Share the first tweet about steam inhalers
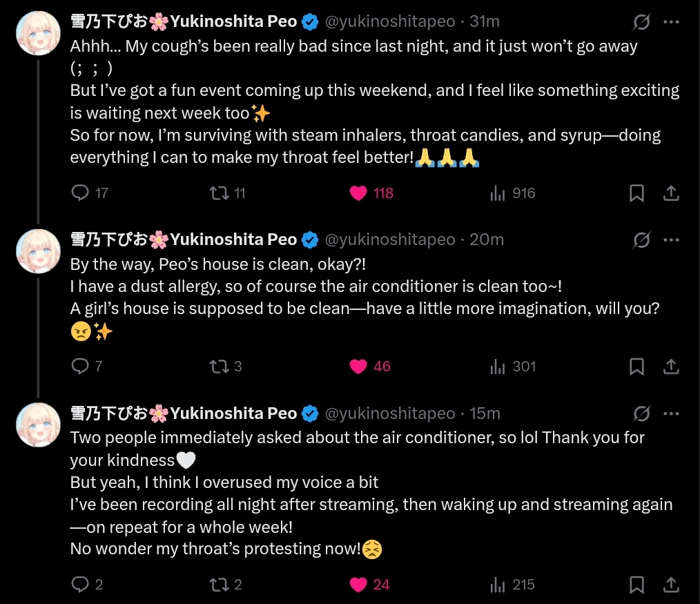700x604 pixels. [671, 193]
